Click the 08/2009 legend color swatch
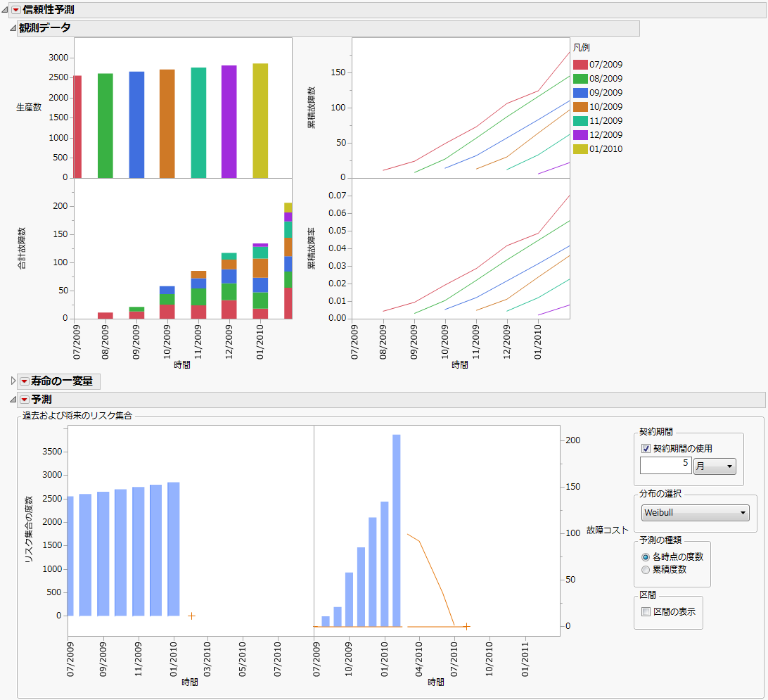 point(580,79)
